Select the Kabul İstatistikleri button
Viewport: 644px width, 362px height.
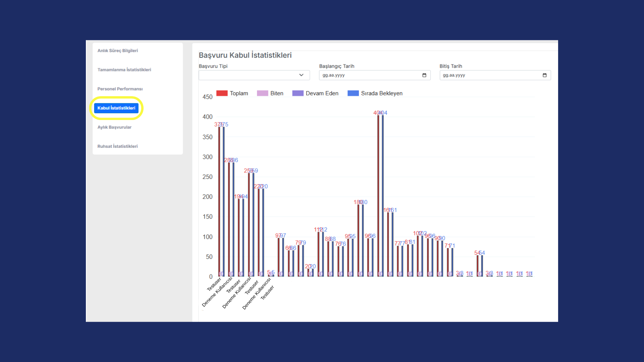[x=116, y=108]
